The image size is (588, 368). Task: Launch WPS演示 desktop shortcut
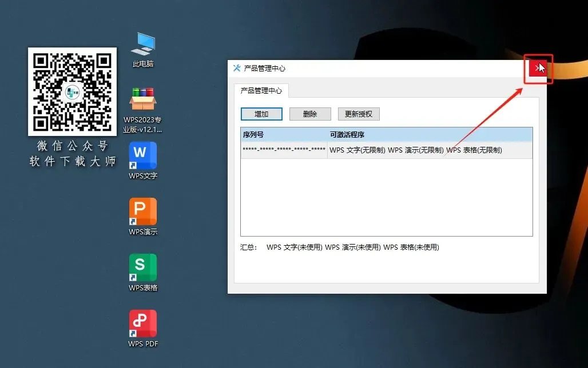pos(143,217)
